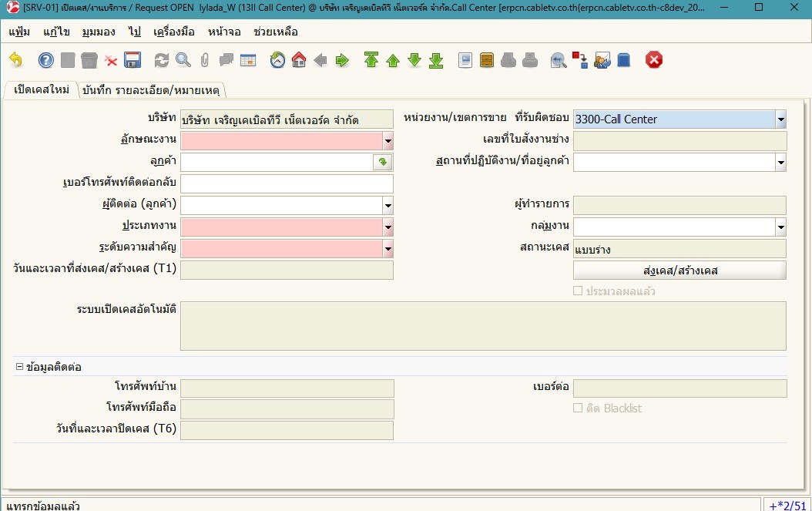Open search with the magnifying glass icon
This screenshot has width=812, height=511.
[x=183, y=60]
